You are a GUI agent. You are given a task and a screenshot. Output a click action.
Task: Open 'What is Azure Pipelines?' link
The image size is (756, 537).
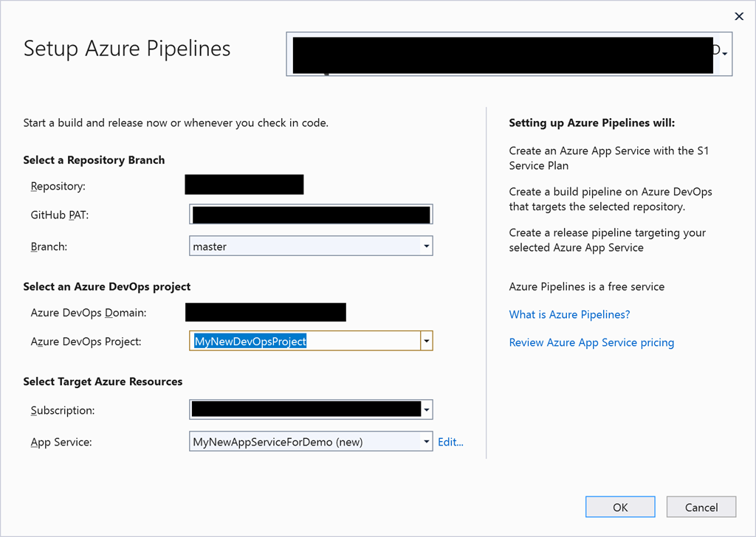569,314
